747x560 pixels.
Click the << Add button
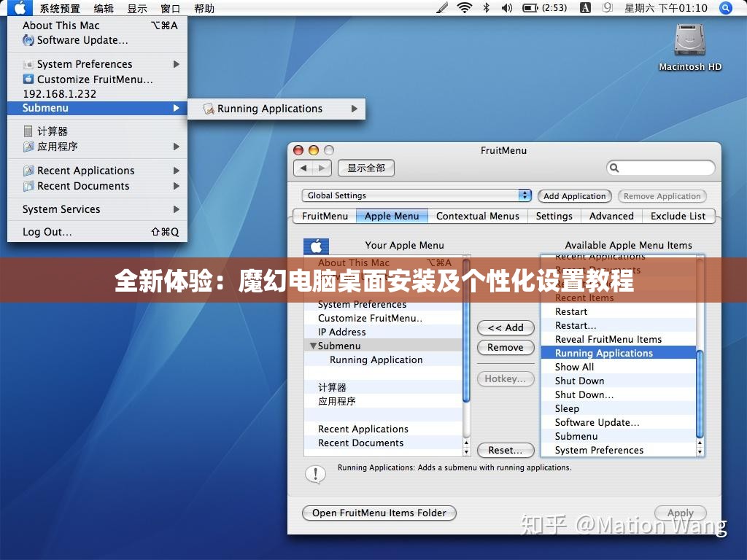pos(506,327)
